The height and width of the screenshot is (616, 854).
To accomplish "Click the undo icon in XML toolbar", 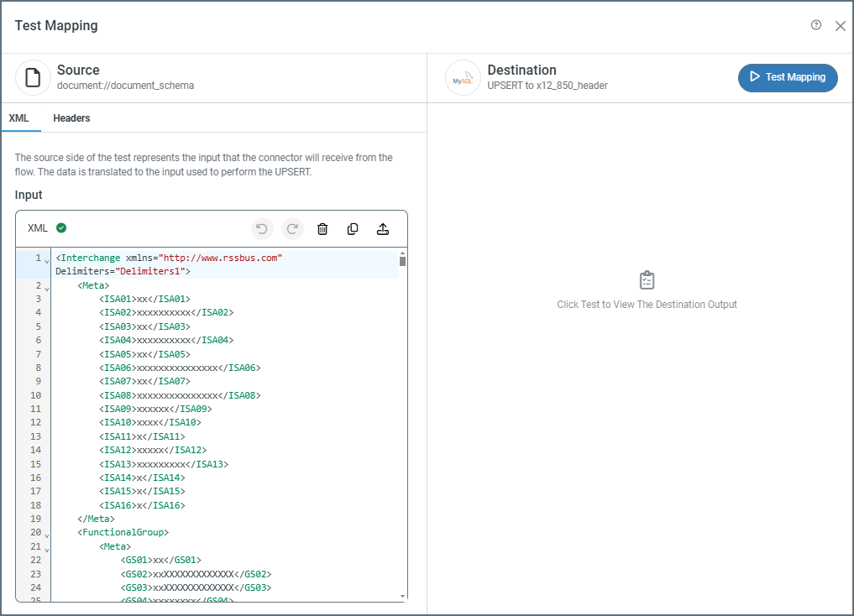I will [x=262, y=228].
